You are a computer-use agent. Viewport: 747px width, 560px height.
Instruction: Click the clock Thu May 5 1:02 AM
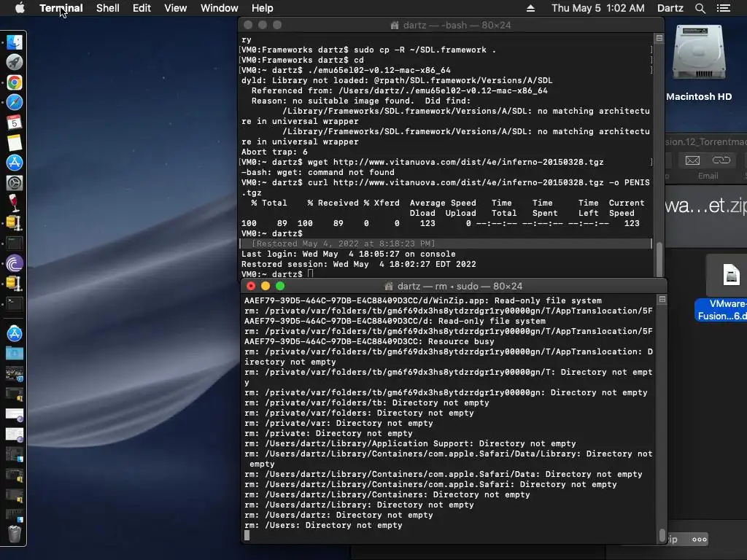tap(598, 8)
